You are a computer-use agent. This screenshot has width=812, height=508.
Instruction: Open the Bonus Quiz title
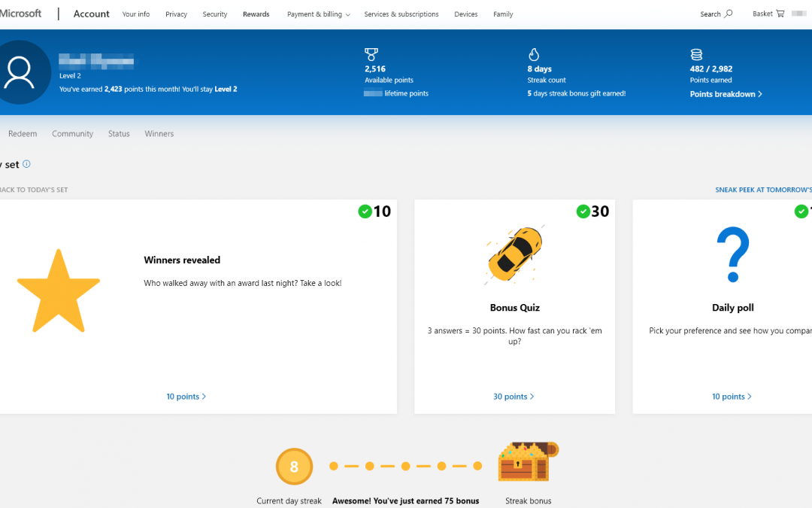(x=515, y=308)
